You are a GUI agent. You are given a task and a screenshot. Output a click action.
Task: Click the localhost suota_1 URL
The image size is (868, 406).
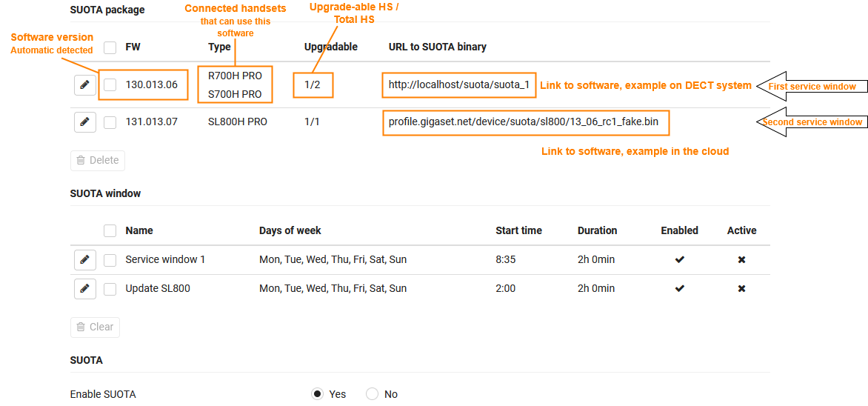tap(458, 85)
